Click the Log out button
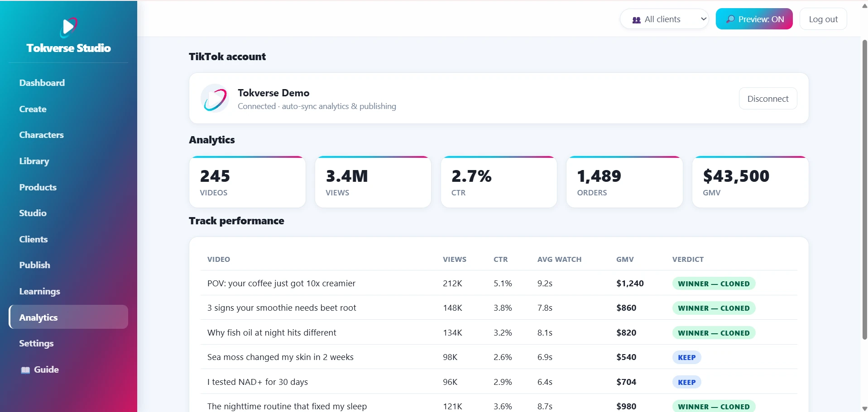Image resolution: width=868 pixels, height=412 pixels. (x=823, y=19)
